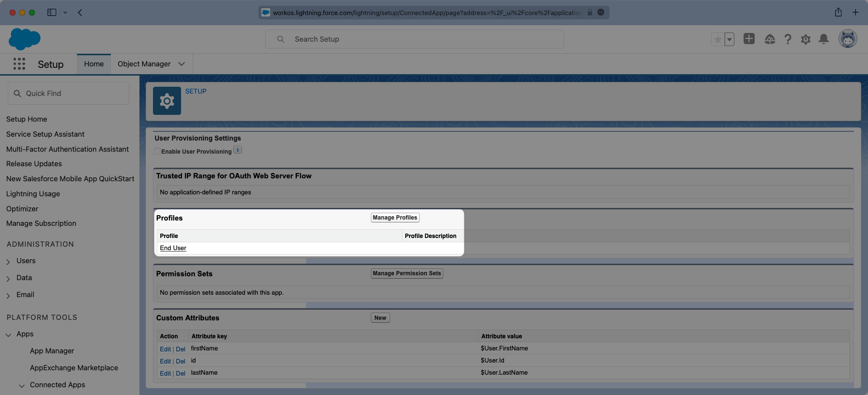868x395 pixels.
Task: Open the End User profile link
Action: [173, 248]
